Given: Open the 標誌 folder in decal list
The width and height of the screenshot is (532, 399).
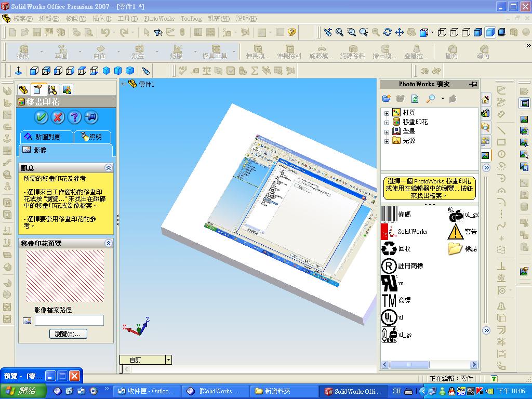Looking at the screenshot, I should 462,249.
